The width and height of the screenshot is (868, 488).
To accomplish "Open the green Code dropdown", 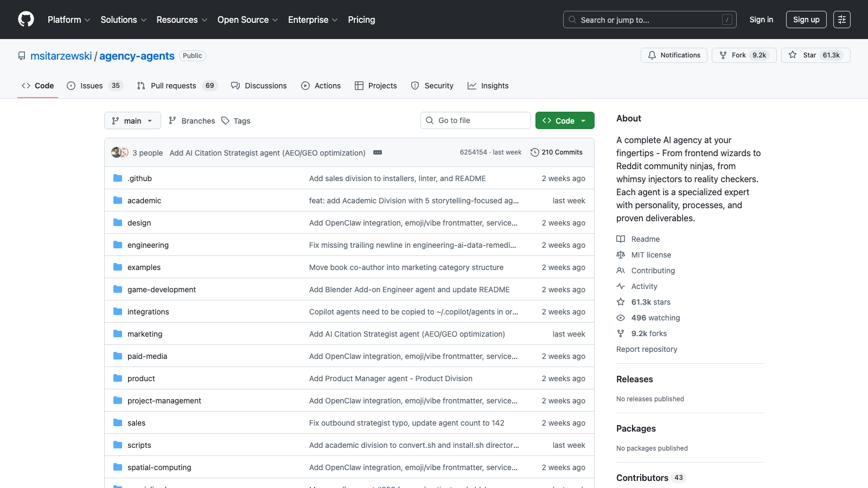I will pos(564,120).
